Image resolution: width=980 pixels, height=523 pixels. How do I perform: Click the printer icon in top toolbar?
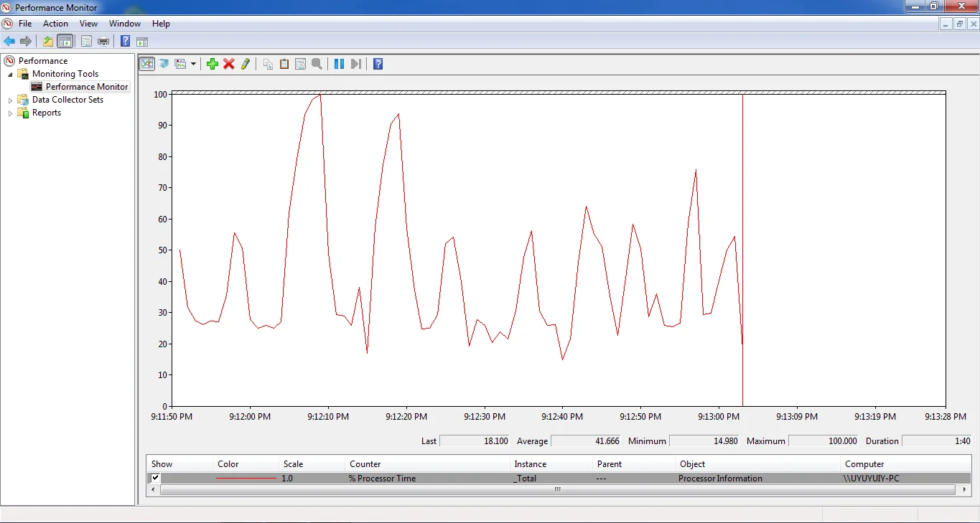click(x=103, y=42)
